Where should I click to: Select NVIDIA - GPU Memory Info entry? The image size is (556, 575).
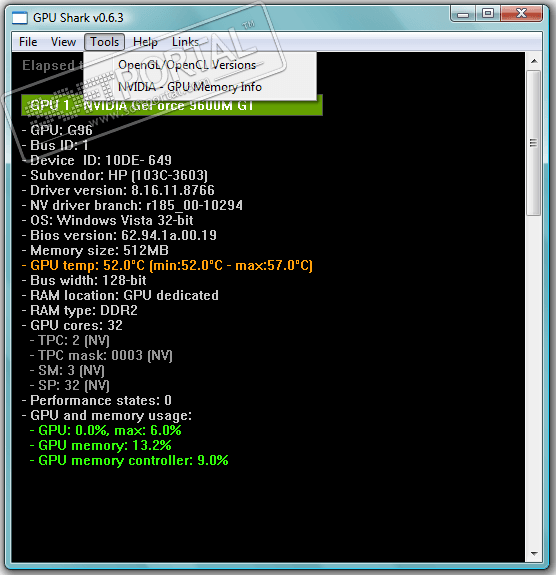(200, 87)
